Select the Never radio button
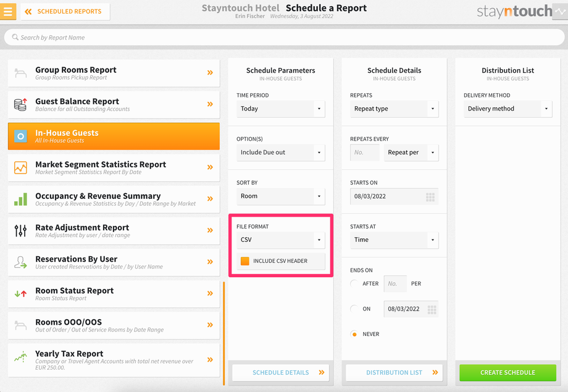 [x=354, y=334]
